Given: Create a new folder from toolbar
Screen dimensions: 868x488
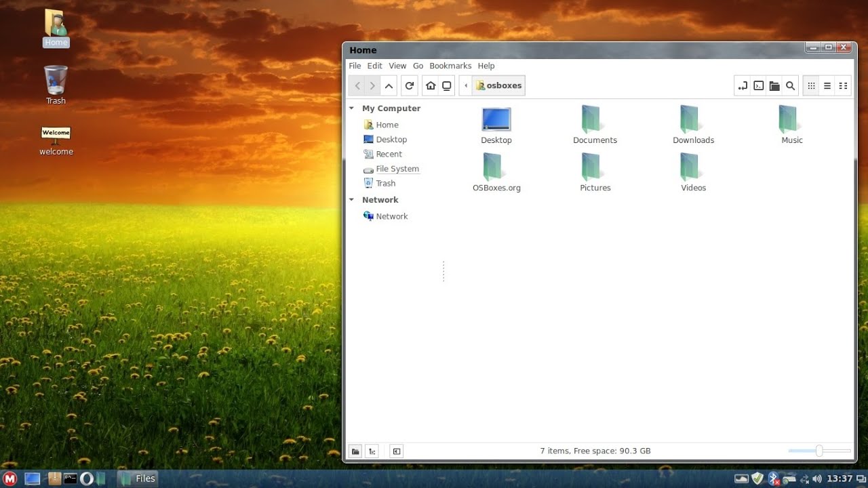Looking at the screenshot, I should click(x=774, y=86).
